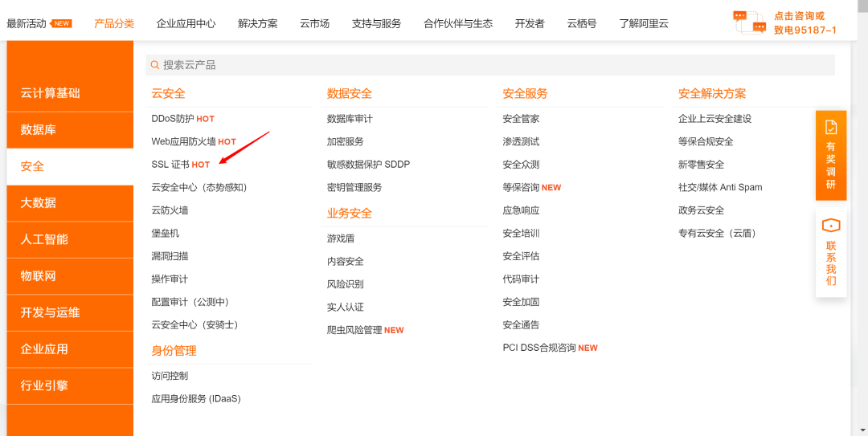Open 支持与服务 menu

[x=376, y=24]
